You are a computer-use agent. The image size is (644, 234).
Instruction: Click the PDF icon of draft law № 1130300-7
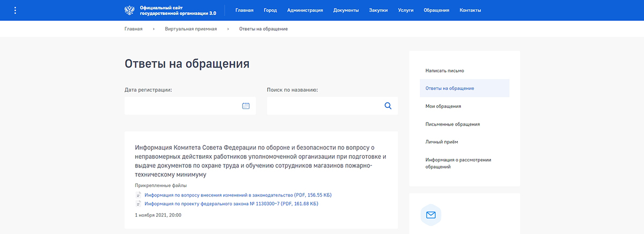[138, 204]
